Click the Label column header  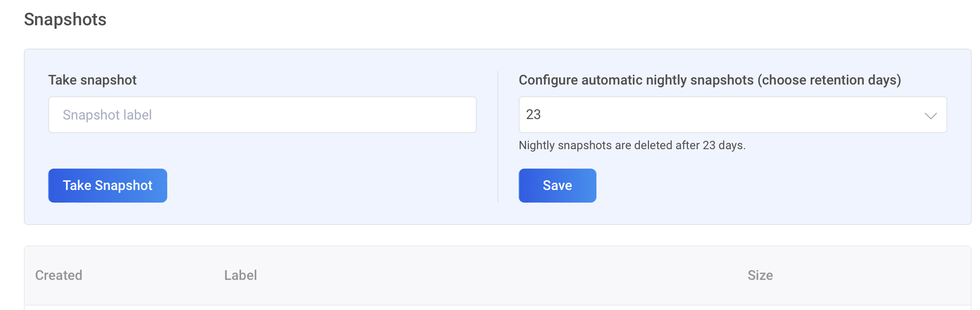click(241, 276)
